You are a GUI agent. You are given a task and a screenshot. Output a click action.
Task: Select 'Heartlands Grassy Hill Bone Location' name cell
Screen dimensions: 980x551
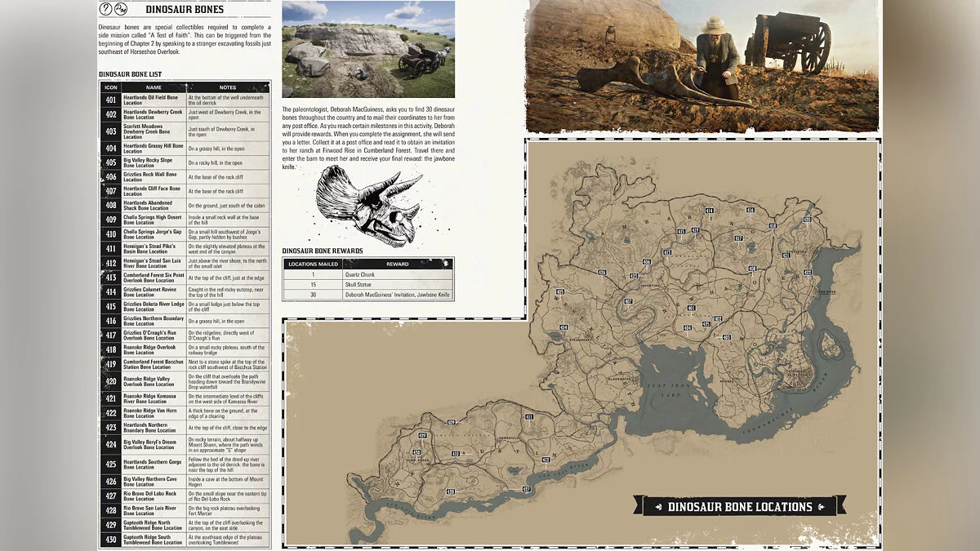[x=154, y=149]
